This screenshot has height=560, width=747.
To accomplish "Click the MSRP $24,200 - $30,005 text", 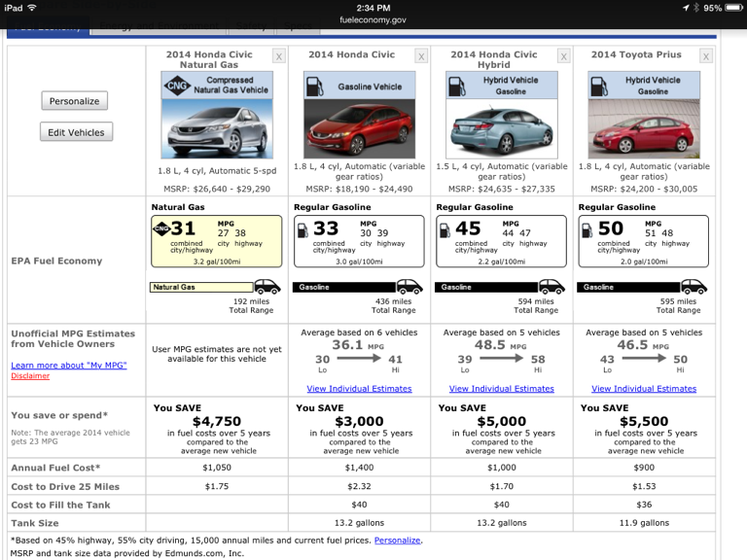I will [x=644, y=189].
